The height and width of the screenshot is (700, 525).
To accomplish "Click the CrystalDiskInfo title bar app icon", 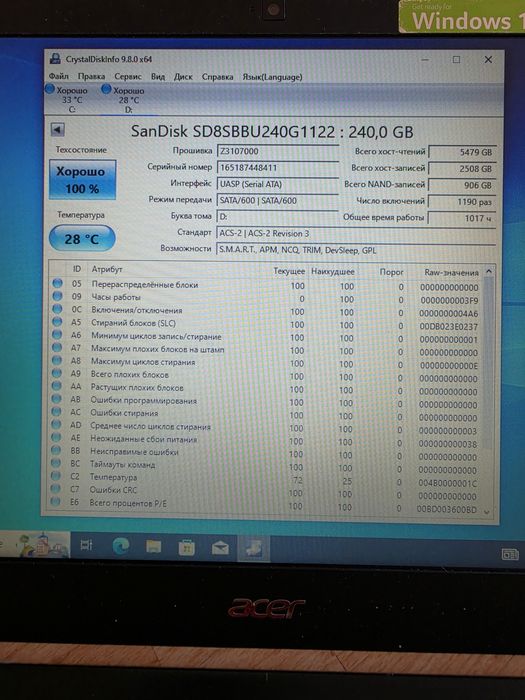I will 55,58.
